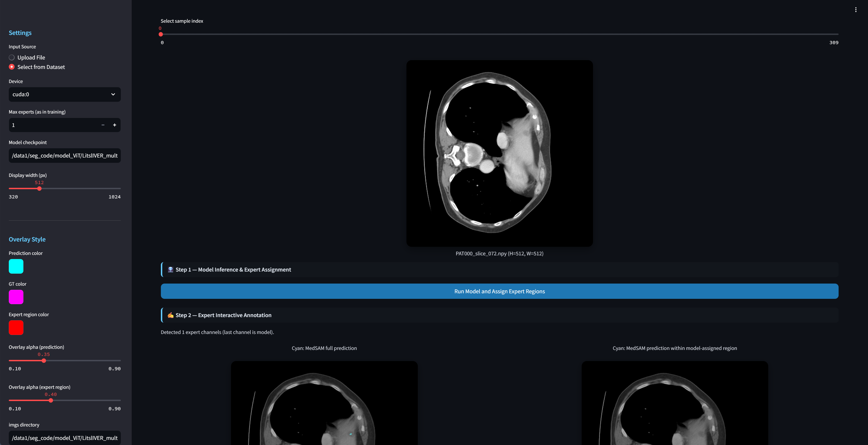
Task: Select the Upload File radio option
Action: [12, 58]
